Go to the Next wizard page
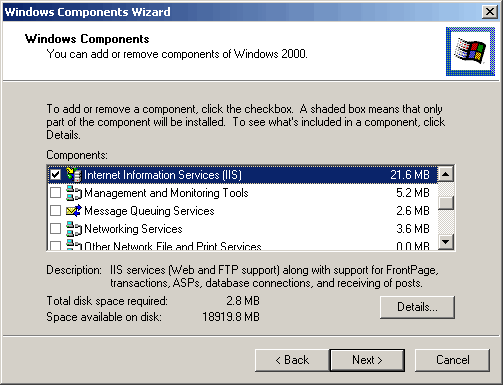 coord(367,360)
